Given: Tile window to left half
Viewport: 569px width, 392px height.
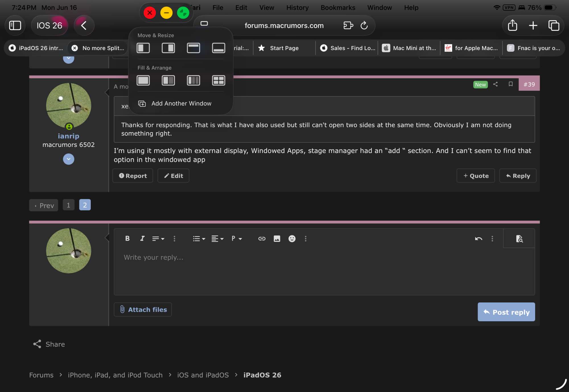Looking at the screenshot, I should (x=143, y=48).
